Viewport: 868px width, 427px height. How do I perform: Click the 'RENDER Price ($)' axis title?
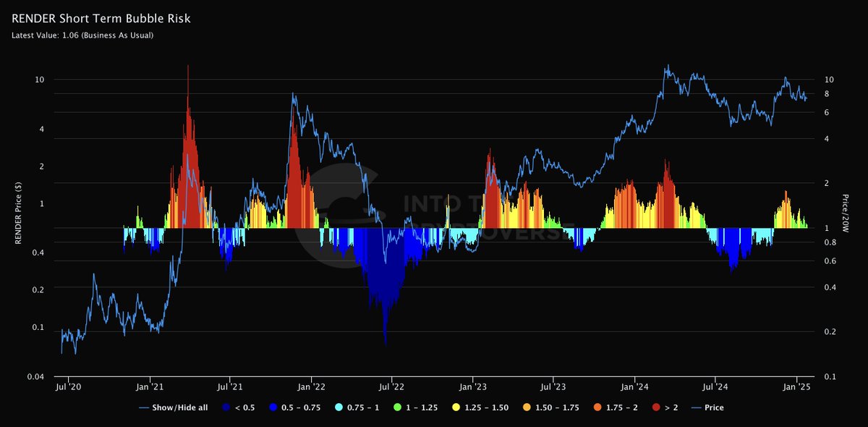(x=19, y=214)
